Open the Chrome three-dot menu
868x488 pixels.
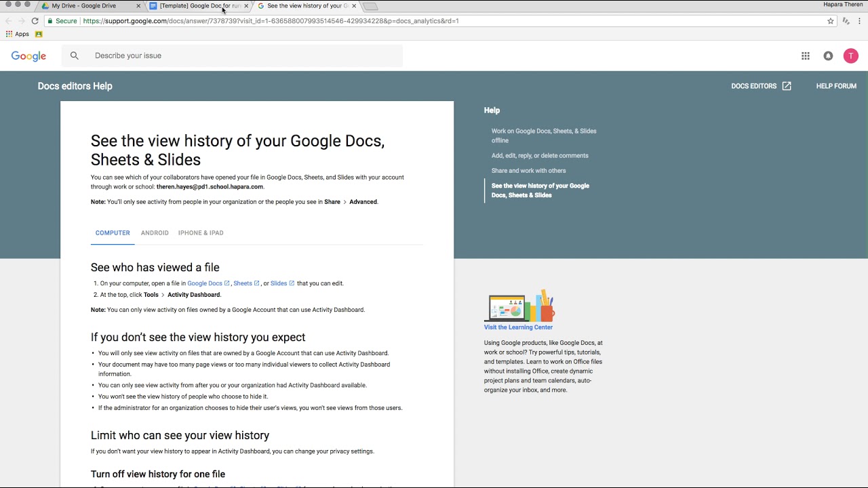pyautogui.click(x=859, y=21)
